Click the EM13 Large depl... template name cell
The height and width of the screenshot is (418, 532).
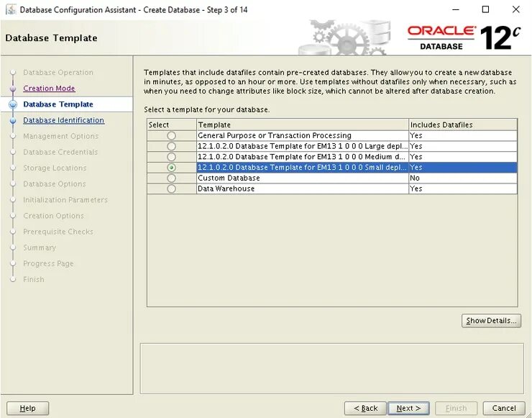302,146
